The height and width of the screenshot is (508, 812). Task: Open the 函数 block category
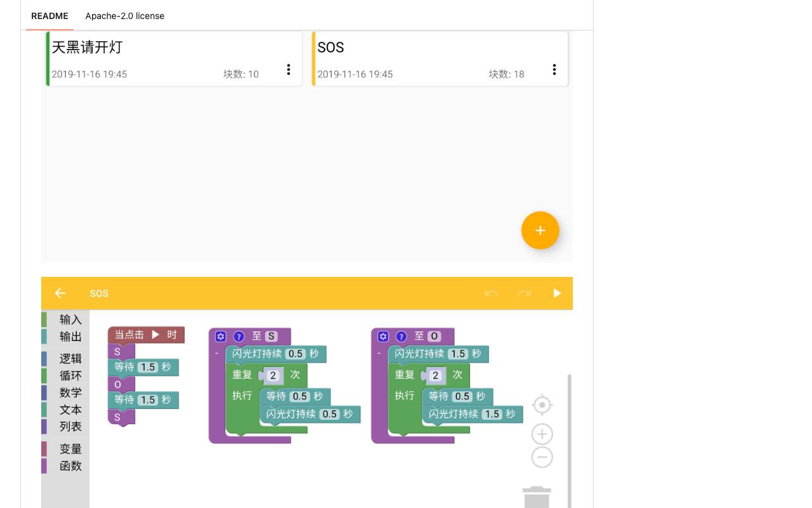coord(65,466)
